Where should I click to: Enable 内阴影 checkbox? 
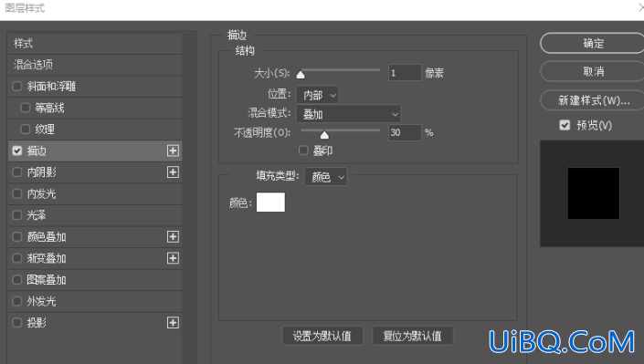pyautogui.click(x=16, y=172)
